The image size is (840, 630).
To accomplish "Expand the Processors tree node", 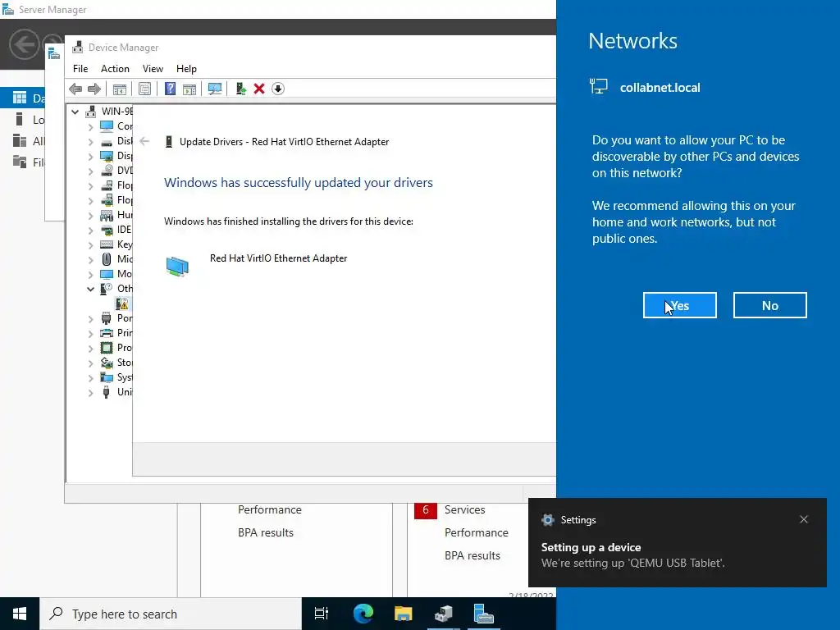I will [x=90, y=348].
